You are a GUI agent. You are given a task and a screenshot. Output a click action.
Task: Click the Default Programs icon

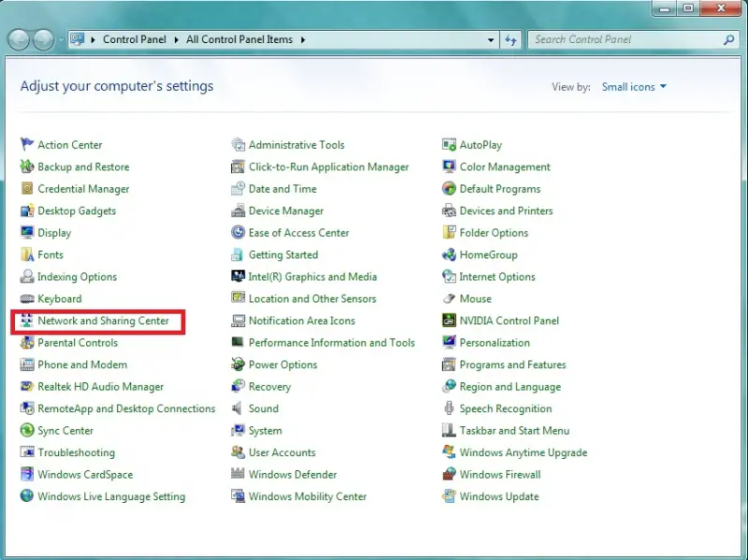click(449, 188)
